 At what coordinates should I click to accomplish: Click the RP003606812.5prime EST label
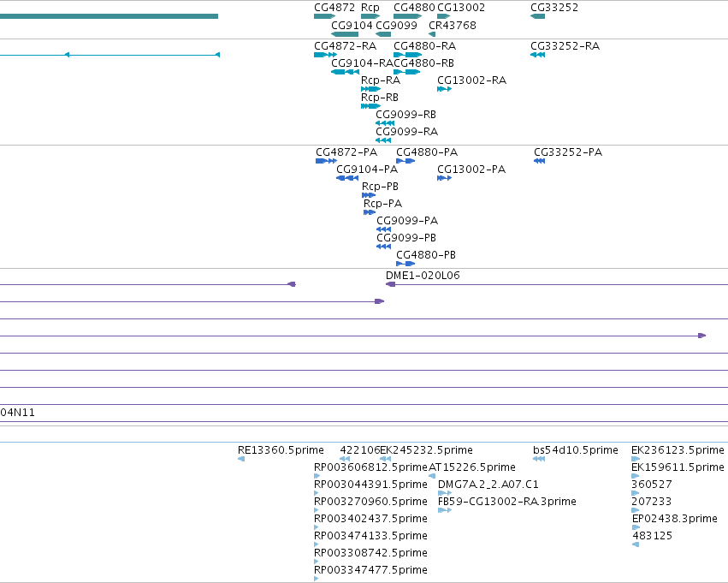(371, 467)
